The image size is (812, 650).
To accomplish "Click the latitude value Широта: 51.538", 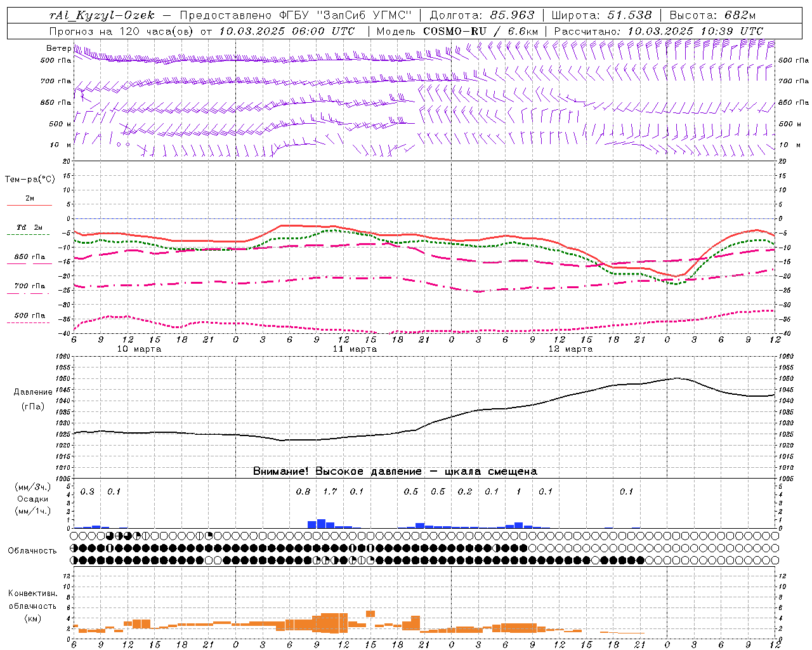I will pyautogui.click(x=601, y=15).
